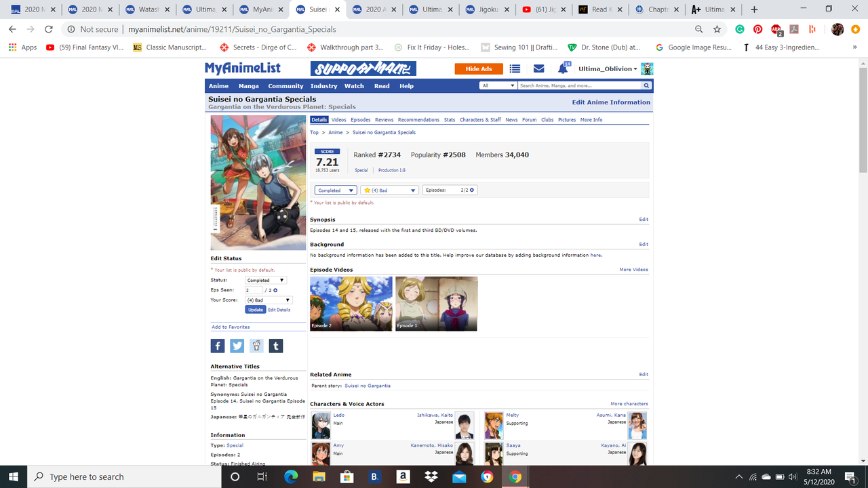Viewport: 868px width, 488px height.
Task: Click the anime cover poster image
Action: coord(258,182)
